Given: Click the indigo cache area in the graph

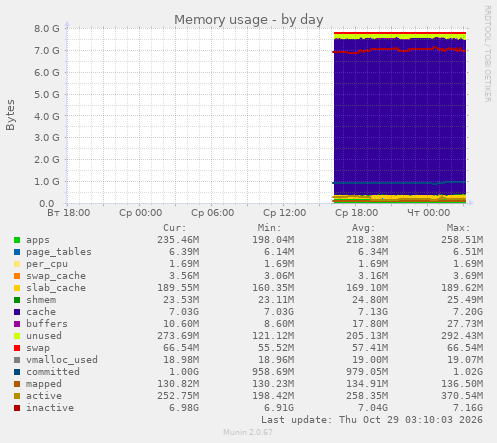Looking at the screenshot, I should point(400,117).
